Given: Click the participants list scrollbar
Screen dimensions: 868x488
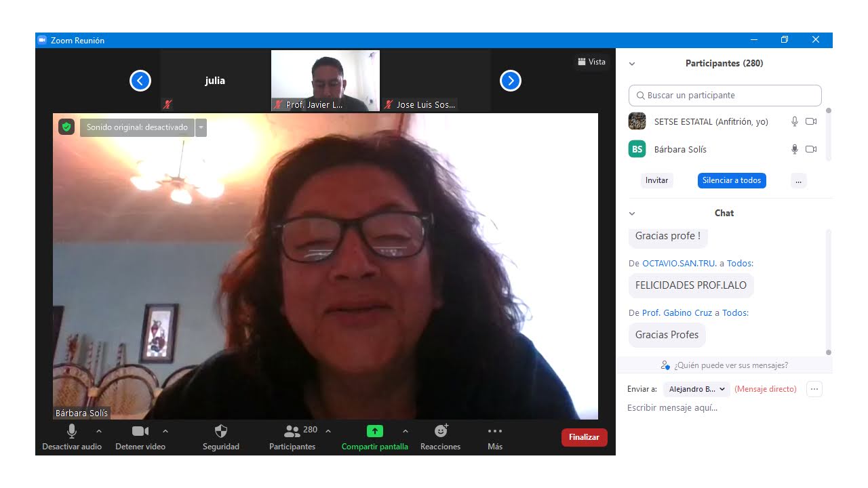Looking at the screenshot, I should point(829,134).
